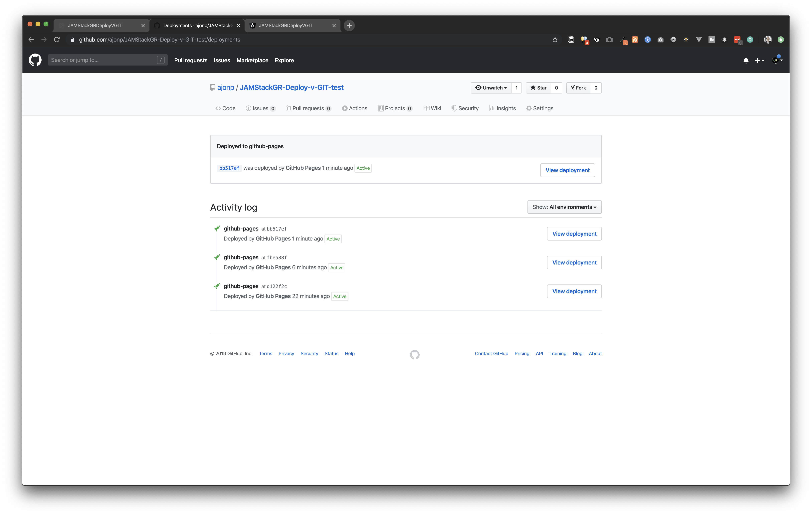Open About footer link

tap(595, 353)
